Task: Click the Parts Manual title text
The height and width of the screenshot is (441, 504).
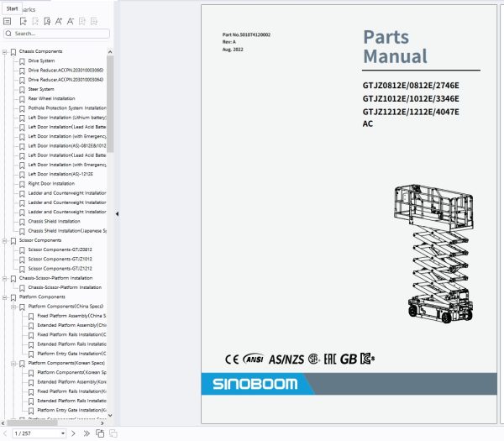Action: click(396, 46)
